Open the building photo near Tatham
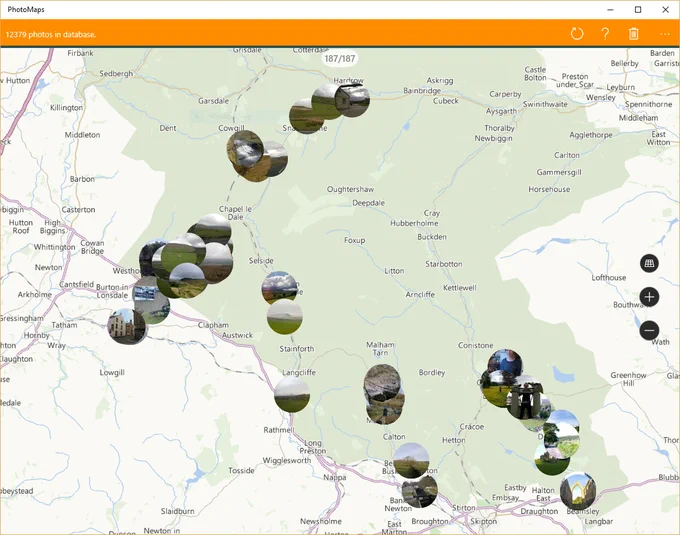The height and width of the screenshot is (535, 680). (127, 326)
